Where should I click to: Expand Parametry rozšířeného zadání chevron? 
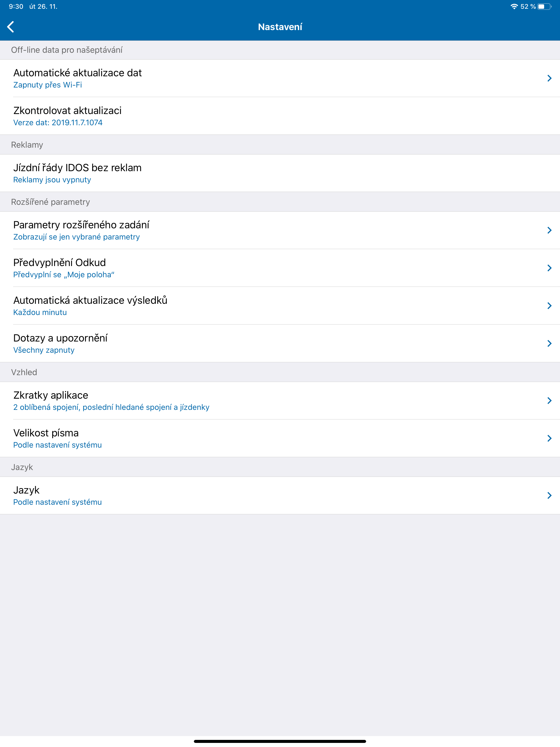click(549, 230)
